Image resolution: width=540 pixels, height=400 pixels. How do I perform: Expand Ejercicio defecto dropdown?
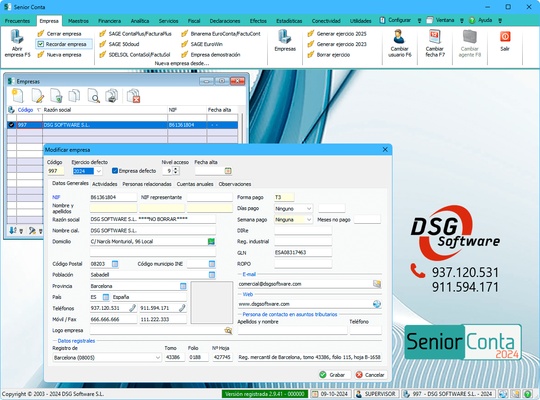pos(98,171)
